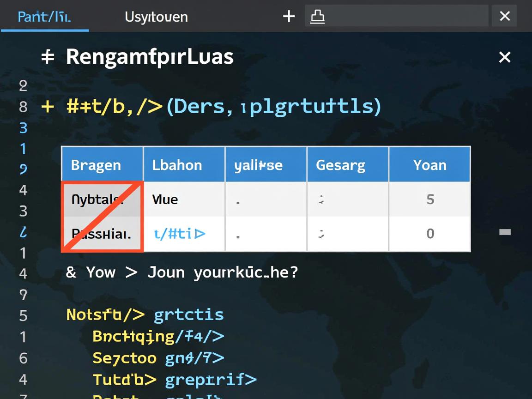532x399 pixels.
Task: Close the RengamfpırLuas panel
Action: point(504,57)
